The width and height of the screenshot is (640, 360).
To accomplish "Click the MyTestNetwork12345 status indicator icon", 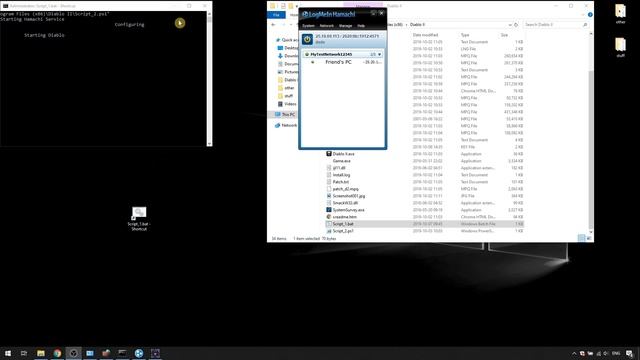I will point(307,54).
